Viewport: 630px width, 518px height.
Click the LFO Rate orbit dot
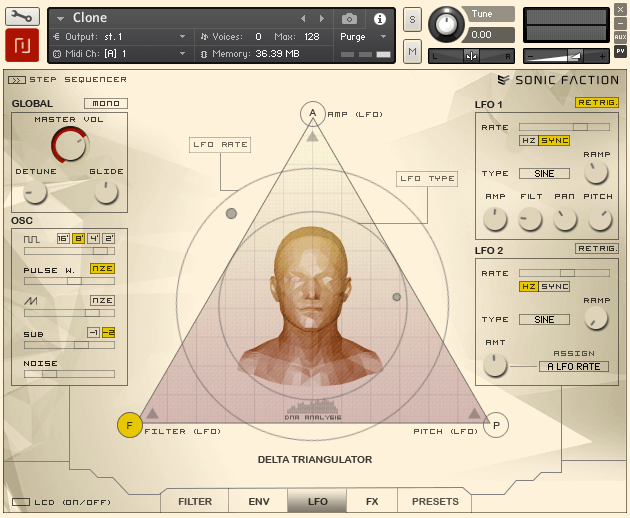pyautogui.click(x=231, y=213)
